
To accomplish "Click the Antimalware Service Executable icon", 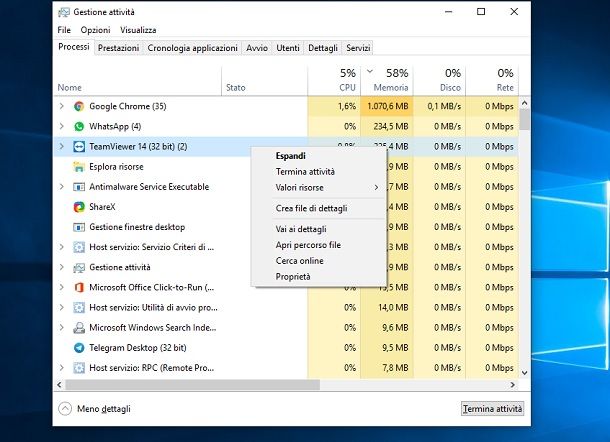I will [79, 187].
